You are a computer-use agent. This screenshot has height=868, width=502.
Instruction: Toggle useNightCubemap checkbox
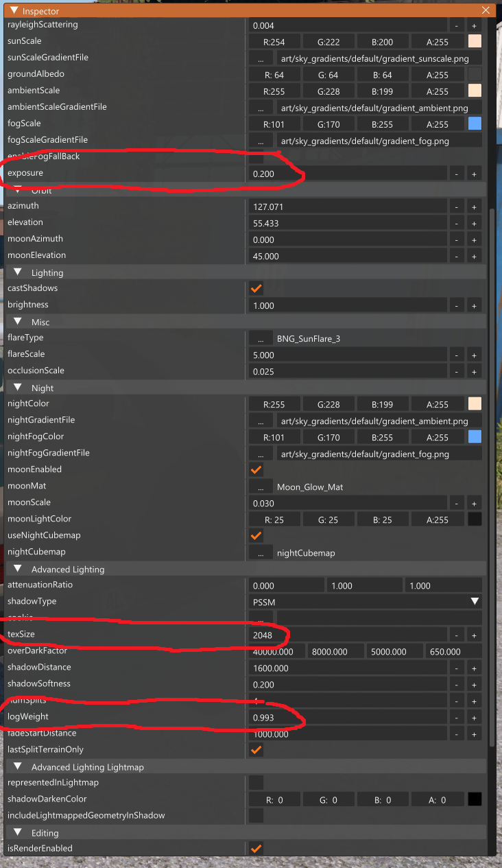click(x=256, y=536)
